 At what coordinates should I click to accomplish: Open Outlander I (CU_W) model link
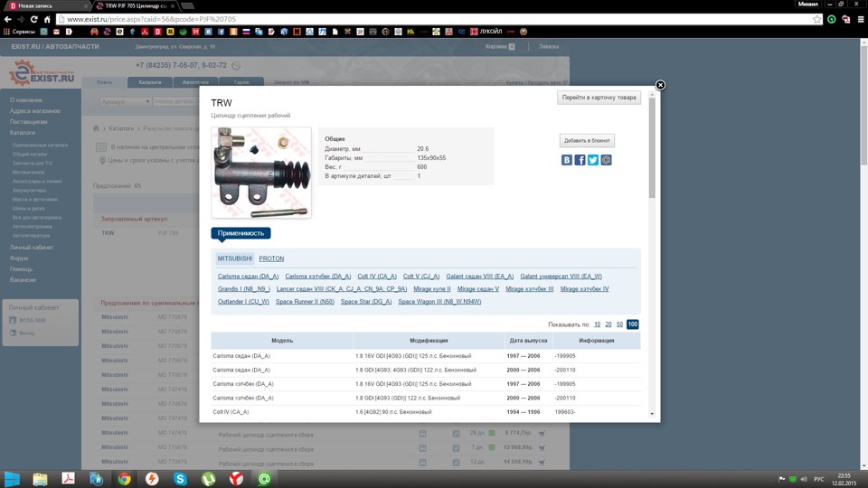pyautogui.click(x=243, y=302)
